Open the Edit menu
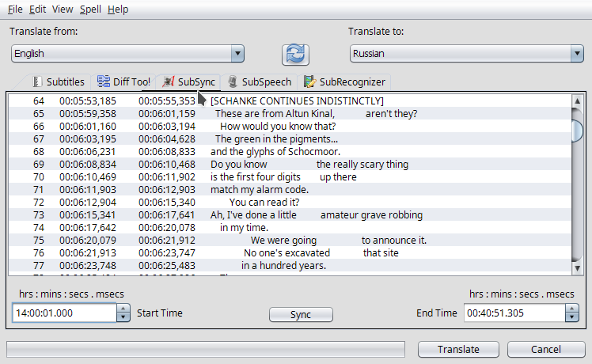592x364 pixels. point(37,9)
